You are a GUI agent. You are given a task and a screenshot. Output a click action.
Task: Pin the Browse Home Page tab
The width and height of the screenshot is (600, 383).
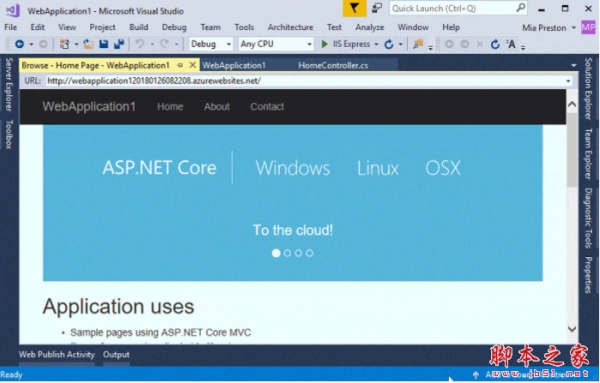point(179,65)
